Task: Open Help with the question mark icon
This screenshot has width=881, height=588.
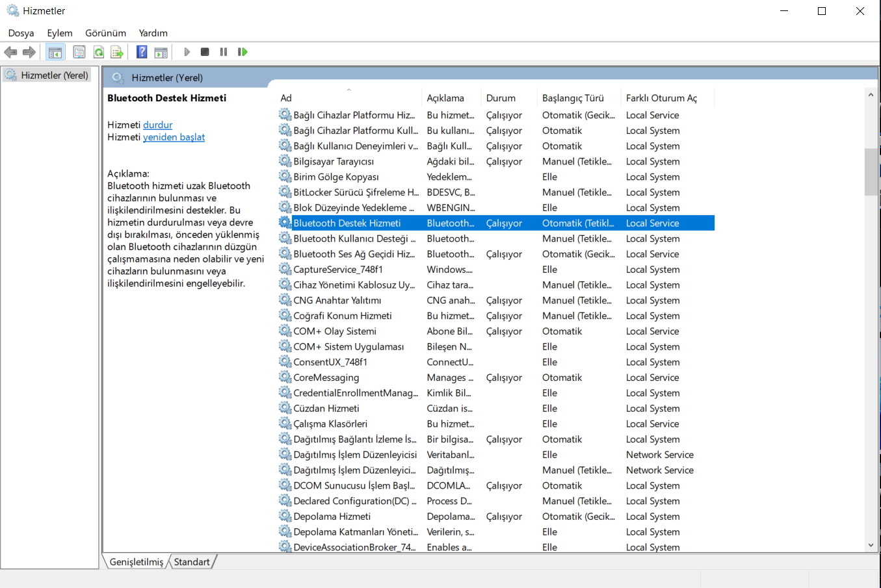Action: (142, 52)
